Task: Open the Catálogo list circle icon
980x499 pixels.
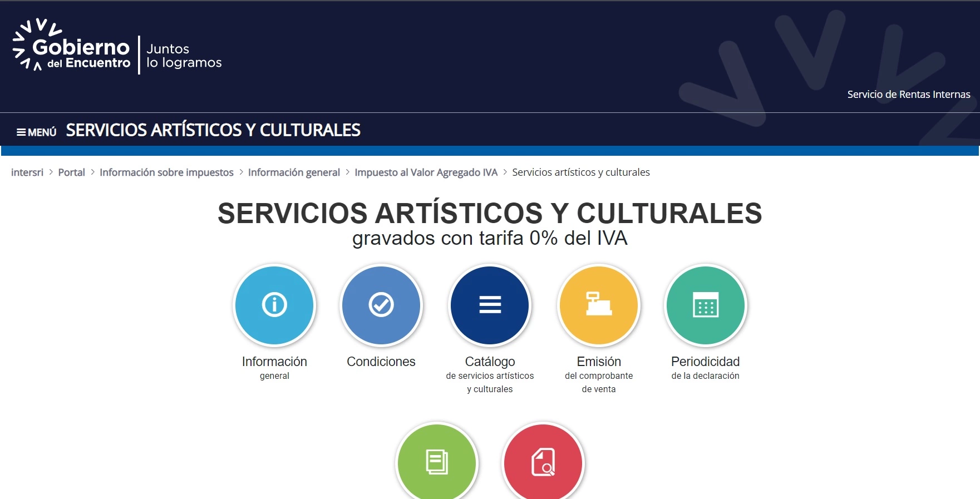Action: tap(490, 305)
